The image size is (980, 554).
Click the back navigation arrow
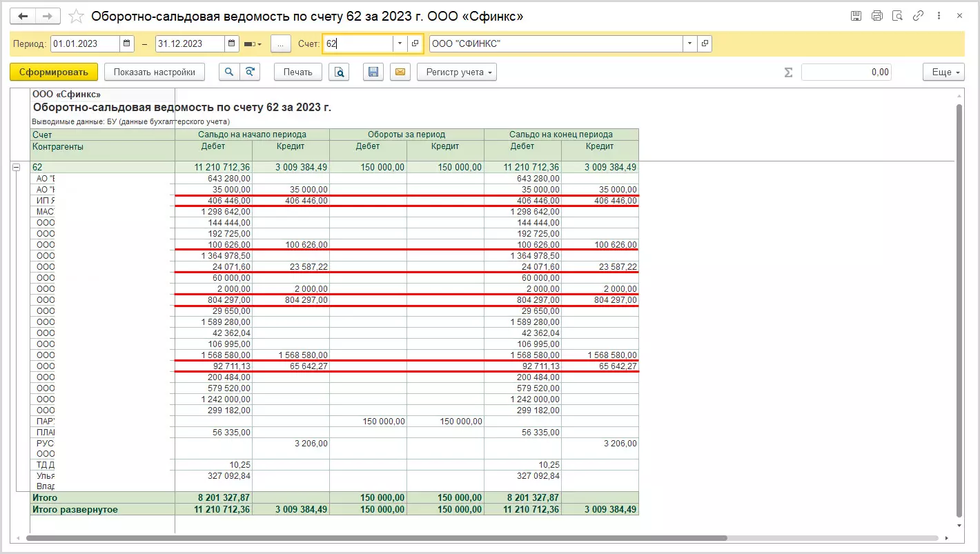click(x=23, y=16)
